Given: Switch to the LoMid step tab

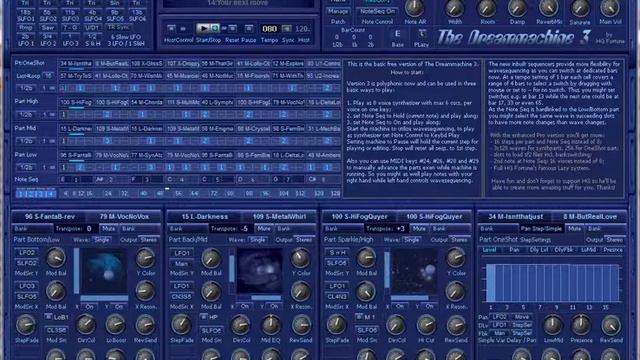Looking at the screenshot, I should tap(588, 250).
